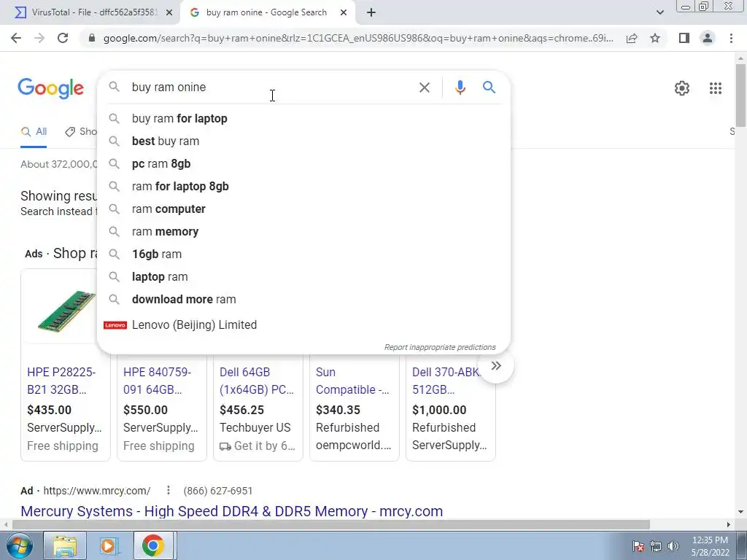The height and width of the screenshot is (560, 747).
Task: Clear the search box with X
Action: [424, 87]
